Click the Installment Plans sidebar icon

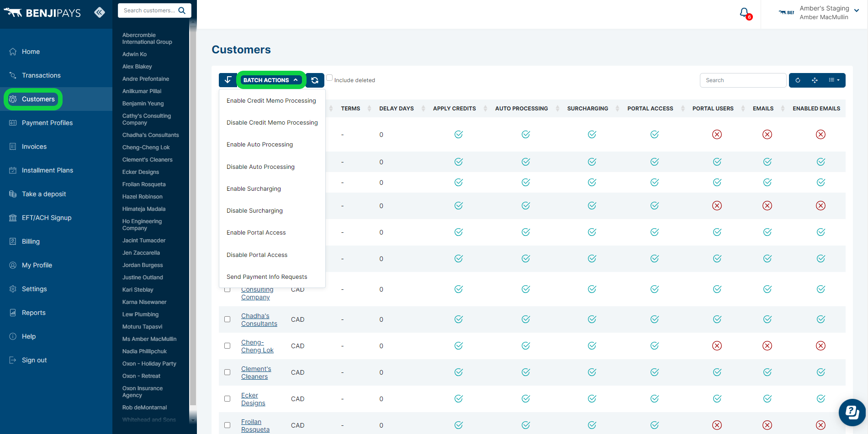coord(13,170)
